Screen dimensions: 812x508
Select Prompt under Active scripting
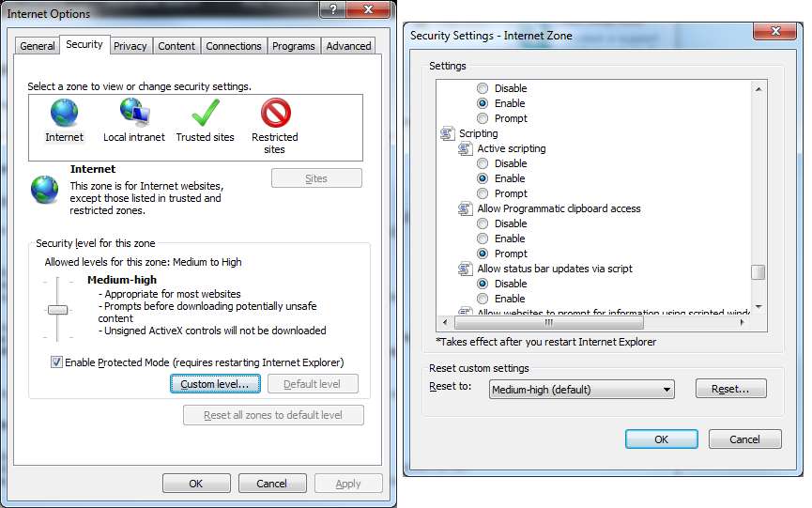[483, 193]
